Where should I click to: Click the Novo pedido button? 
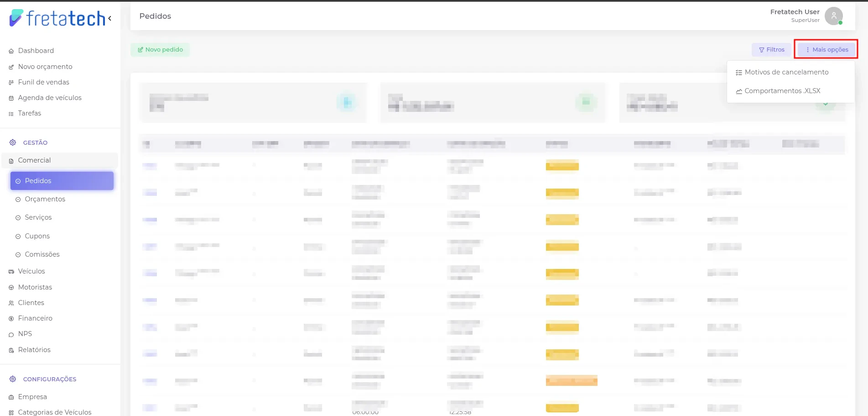[160, 50]
